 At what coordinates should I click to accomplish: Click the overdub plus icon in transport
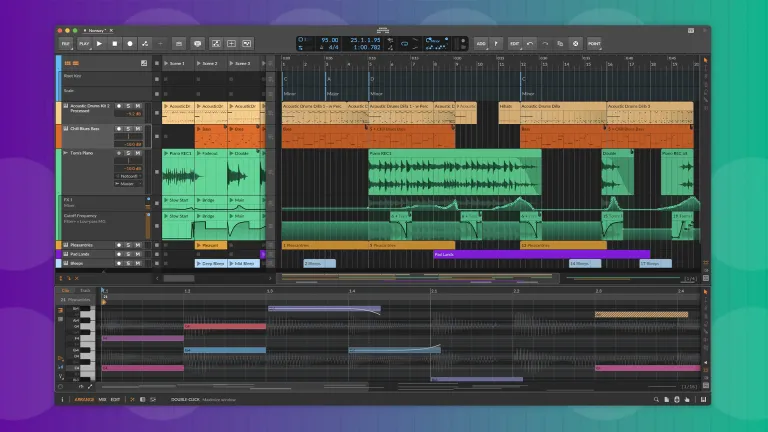pos(160,44)
